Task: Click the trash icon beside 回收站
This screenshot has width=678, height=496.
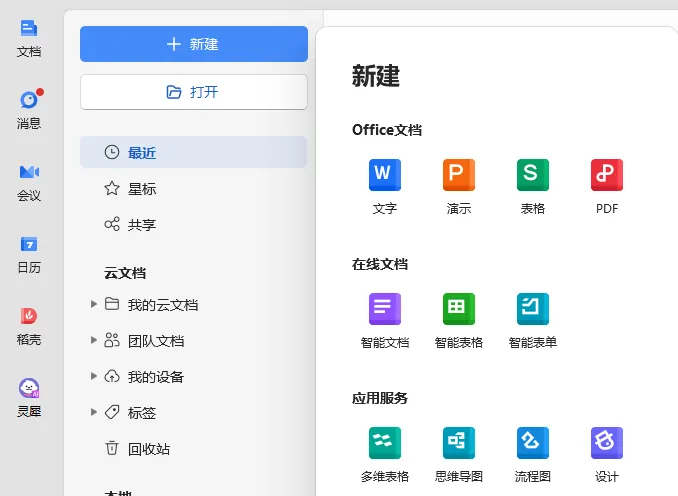Action: tap(112, 448)
